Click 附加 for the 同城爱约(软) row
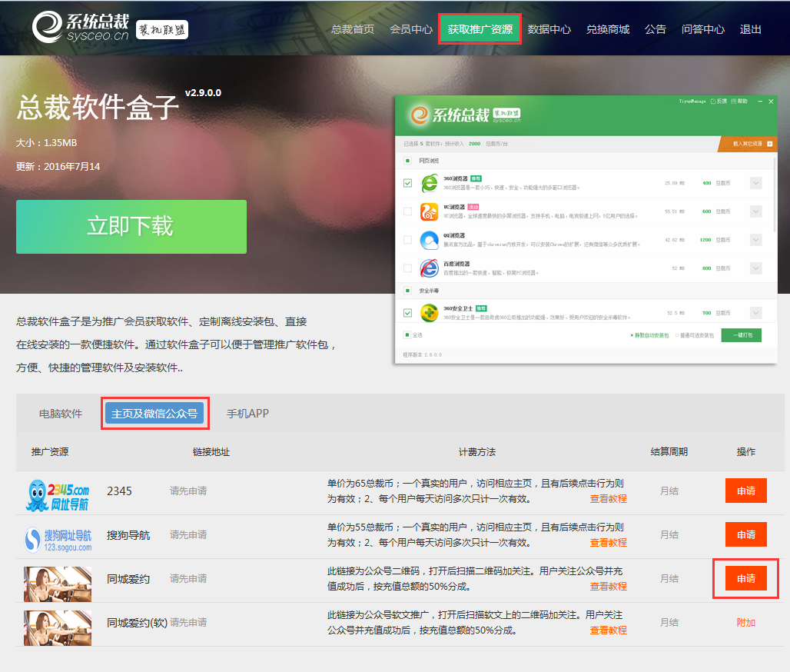This screenshot has height=672, width=790. [x=745, y=623]
